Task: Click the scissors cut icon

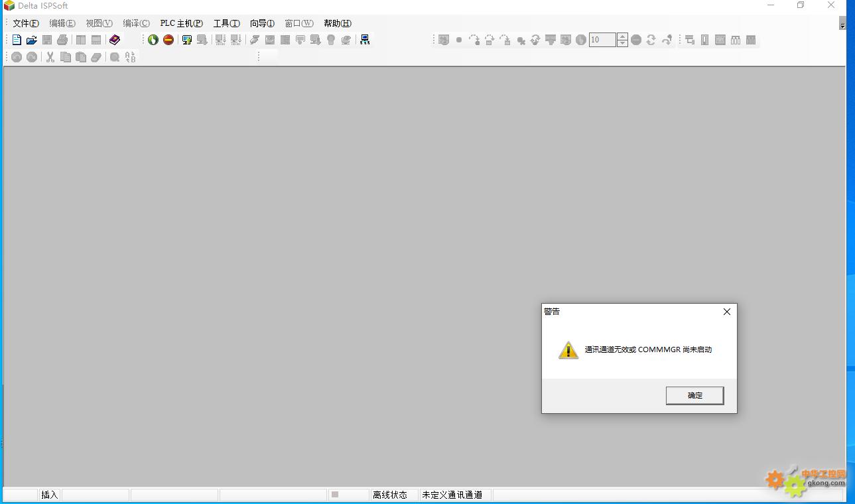Action: tap(50, 57)
